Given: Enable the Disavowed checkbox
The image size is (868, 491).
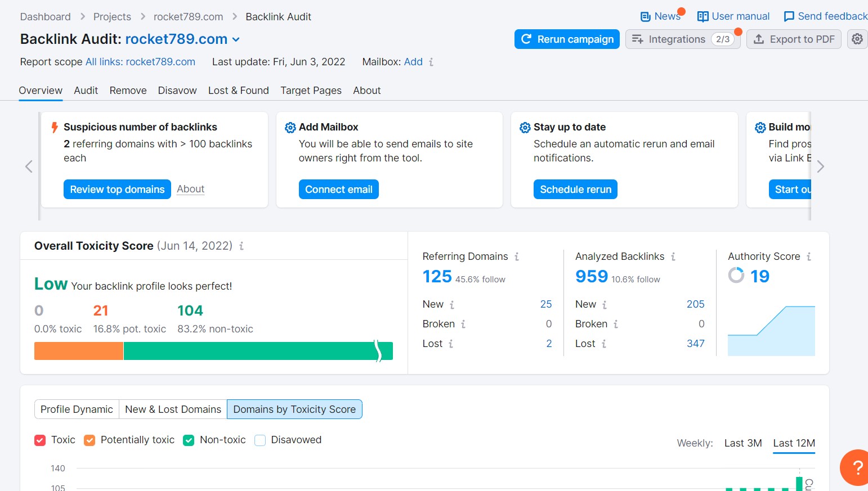Looking at the screenshot, I should pos(260,440).
